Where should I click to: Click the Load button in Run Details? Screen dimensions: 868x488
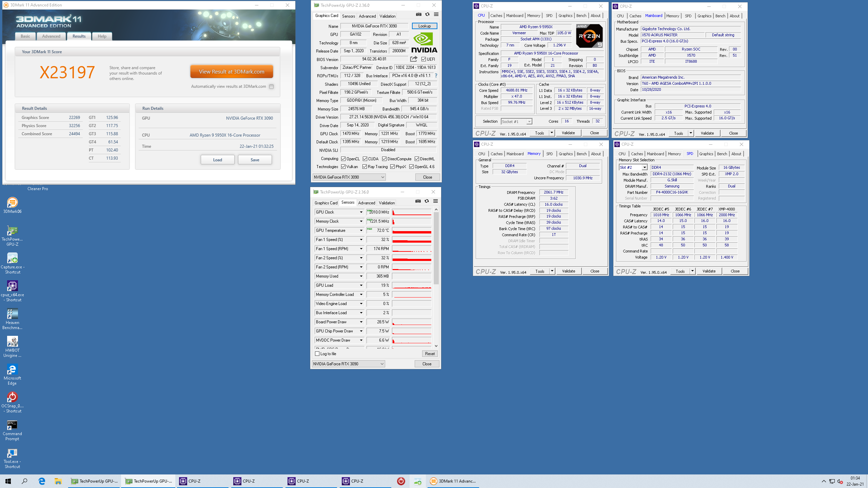click(217, 160)
